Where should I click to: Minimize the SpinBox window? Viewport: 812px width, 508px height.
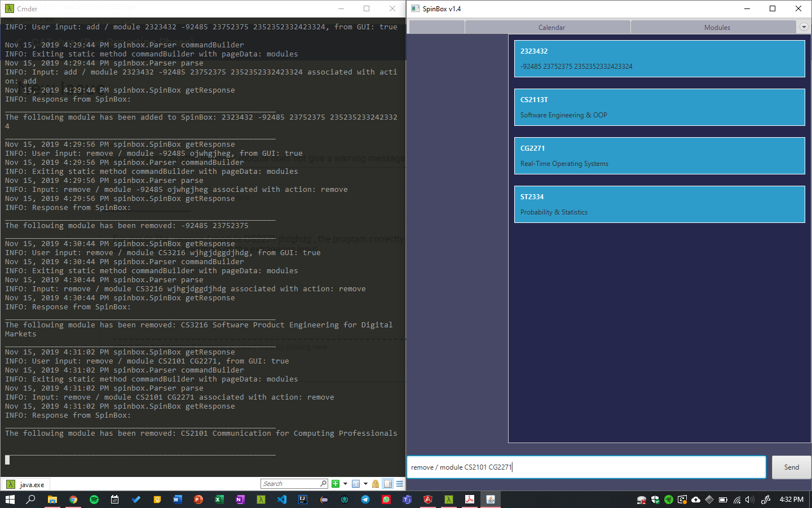click(x=747, y=8)
